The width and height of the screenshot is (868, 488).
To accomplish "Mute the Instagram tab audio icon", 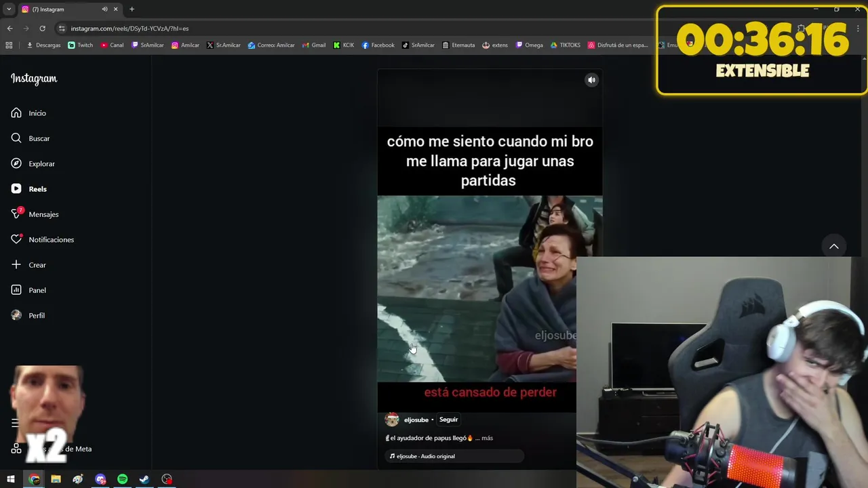I will [104, 9].
